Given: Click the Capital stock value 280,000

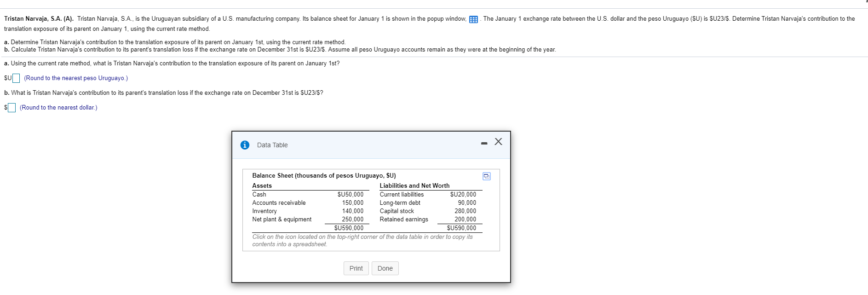Looking at the screenshot, I should click(466, 211).
